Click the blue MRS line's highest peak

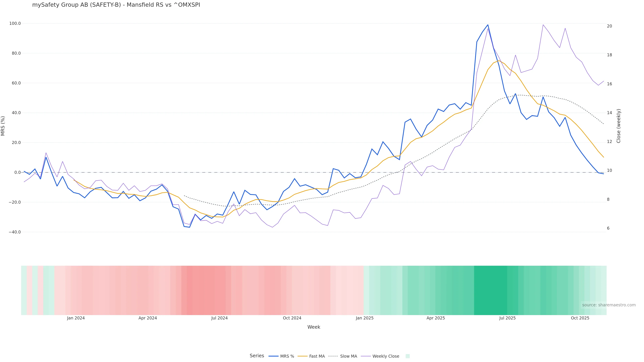coord(488,25)
